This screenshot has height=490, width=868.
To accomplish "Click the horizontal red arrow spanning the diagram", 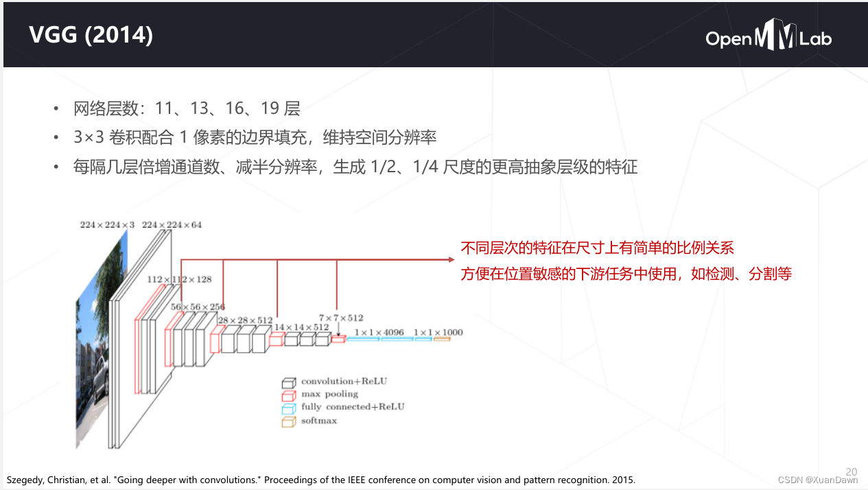I will (x=316, y=259).
